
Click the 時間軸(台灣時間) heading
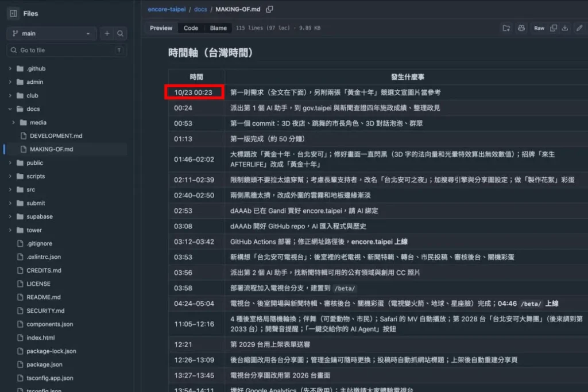coord(211,53)
